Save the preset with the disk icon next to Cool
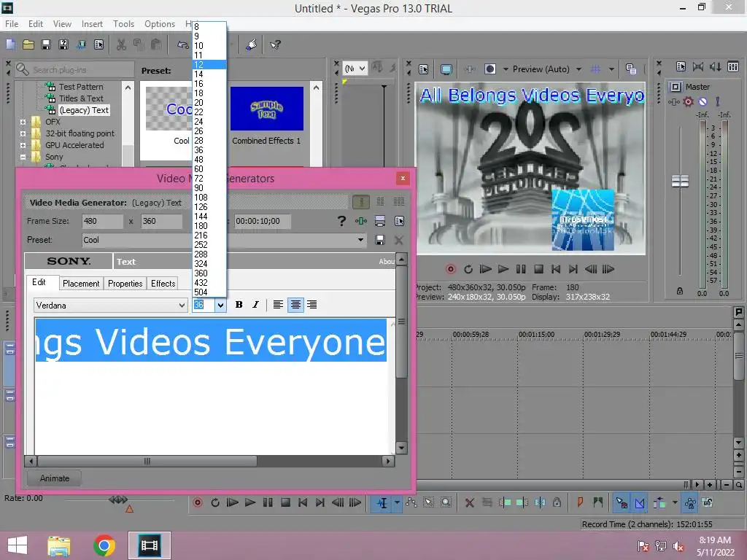 [379, 240]
